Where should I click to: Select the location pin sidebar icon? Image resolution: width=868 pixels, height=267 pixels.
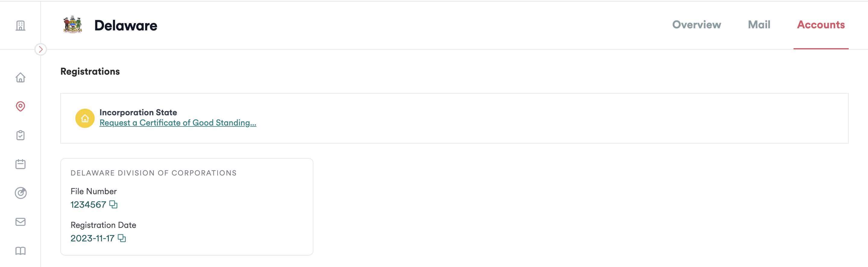20,106
